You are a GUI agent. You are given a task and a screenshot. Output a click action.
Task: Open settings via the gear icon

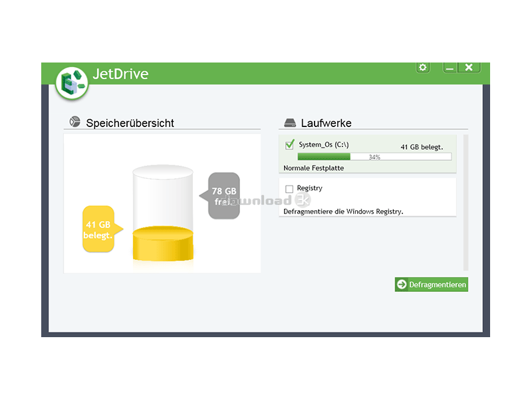(x=423, y=67)
